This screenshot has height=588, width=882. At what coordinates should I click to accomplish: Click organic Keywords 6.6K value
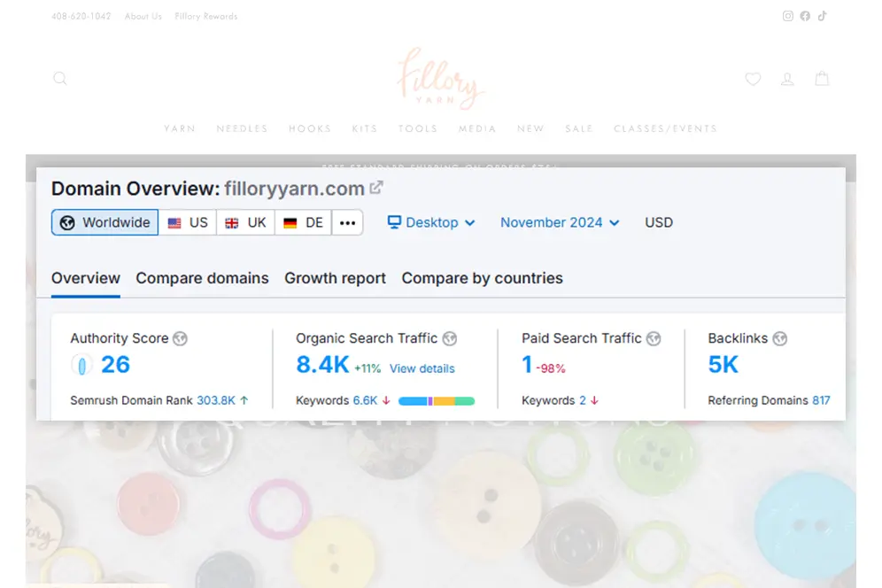pyautogui.click(x=365, y=400)
